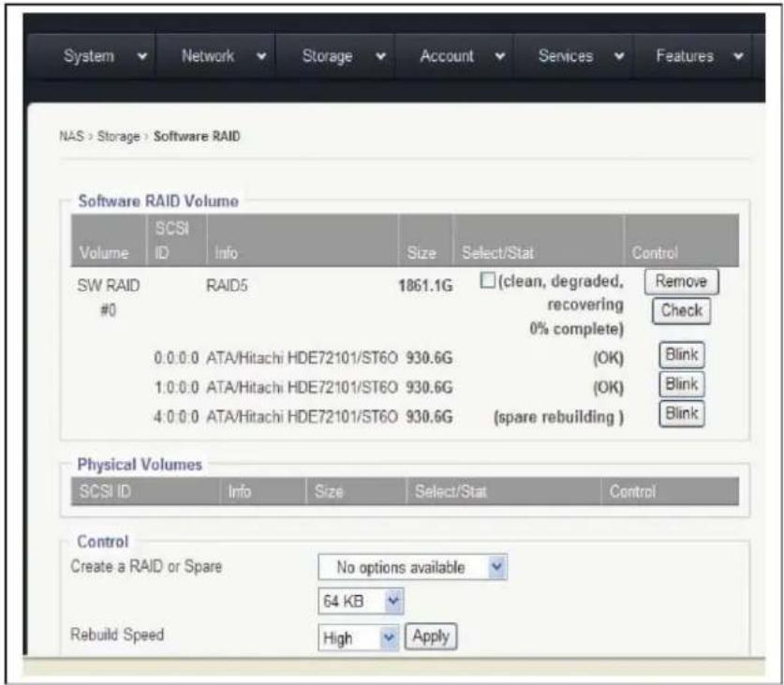Viewport: 784px width, 685px height.
Task: Blink the disk at 0:0:0:0
Action: tap(682, 355)
